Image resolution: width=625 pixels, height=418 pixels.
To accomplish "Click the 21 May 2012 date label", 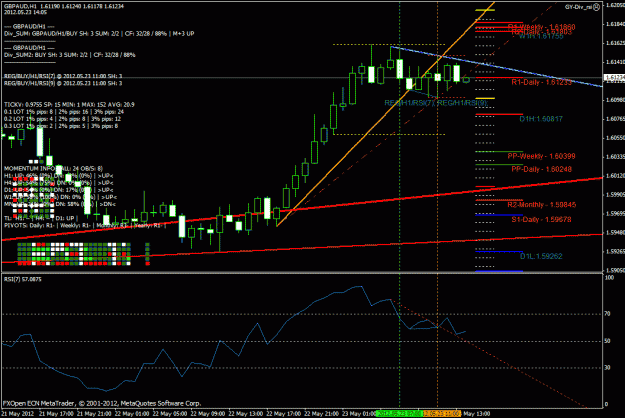I will [x=16, y=414].
